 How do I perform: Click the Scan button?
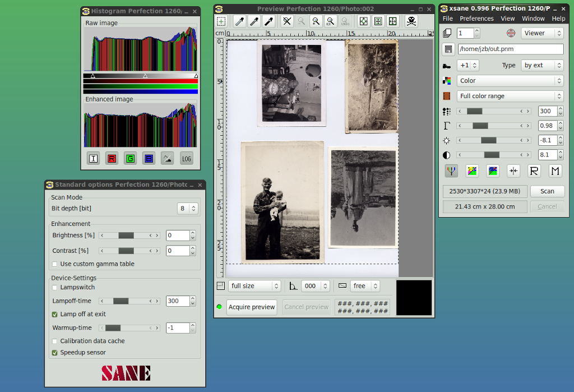coord(547,191)
